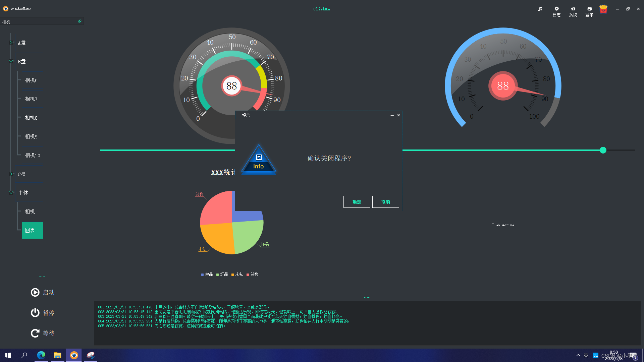
Task: Click the green slider handle on the right
Action: [603, 150]
